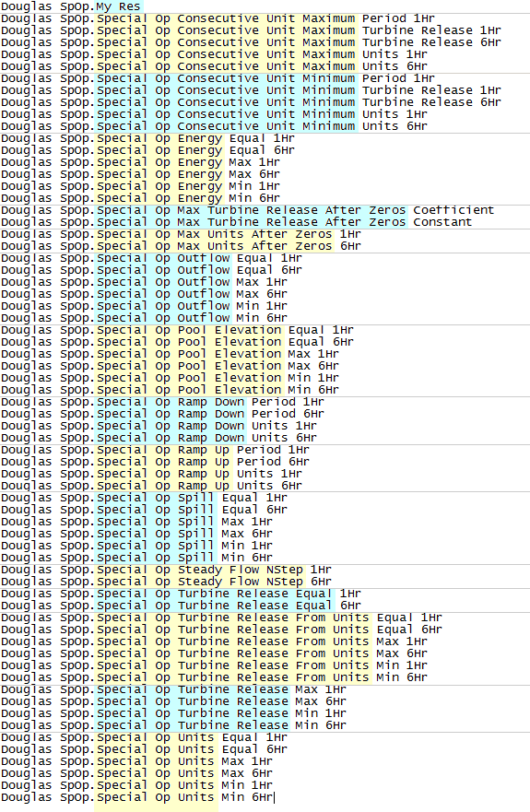Viewport: 530px width, 812px height.
Task: Select 'Turbine Release From Units Min 1Hr' line
Action: pyautogui.click(x=214, y=665)
